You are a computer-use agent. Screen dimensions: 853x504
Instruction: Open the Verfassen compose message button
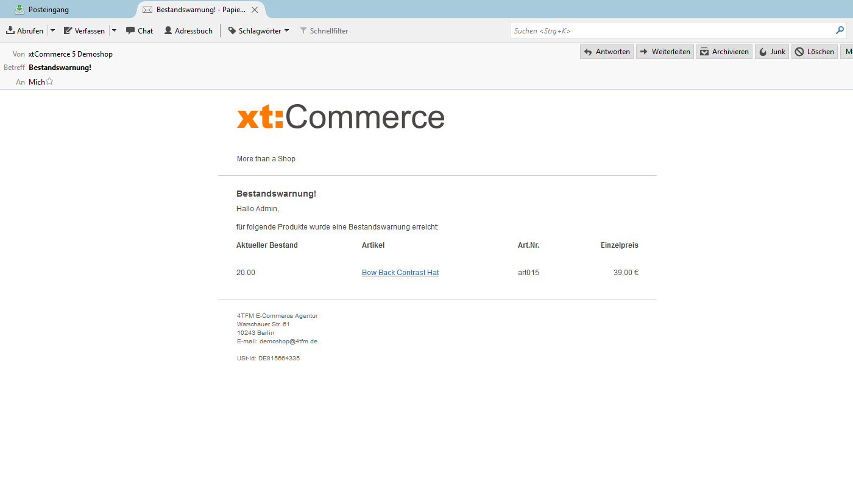[x=84, y=30]
